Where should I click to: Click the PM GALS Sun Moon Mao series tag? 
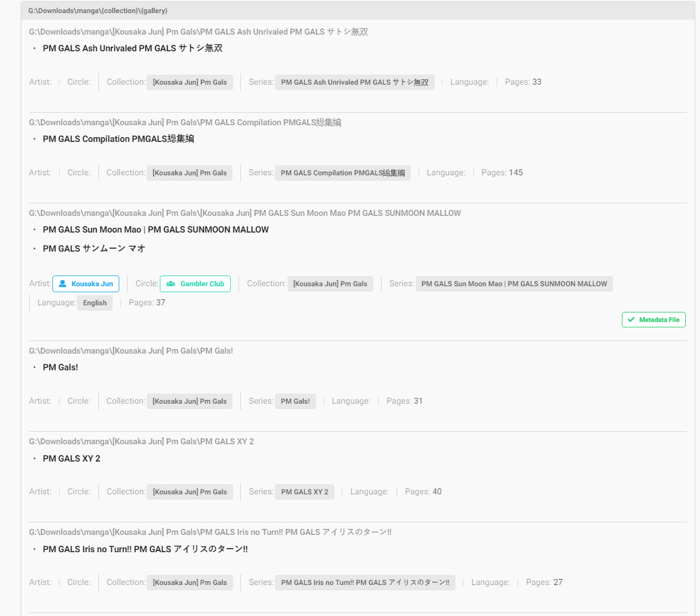click(x=514, y=283)
